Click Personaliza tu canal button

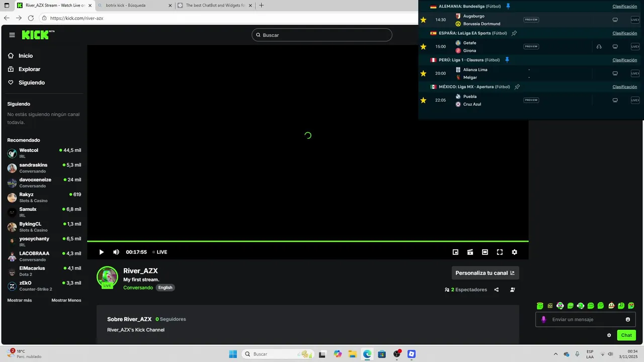[x=485, y=273]
